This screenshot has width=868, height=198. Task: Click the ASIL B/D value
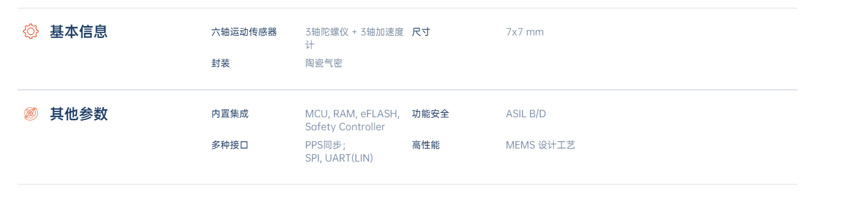pyautogui.click(x=526, y=114)
